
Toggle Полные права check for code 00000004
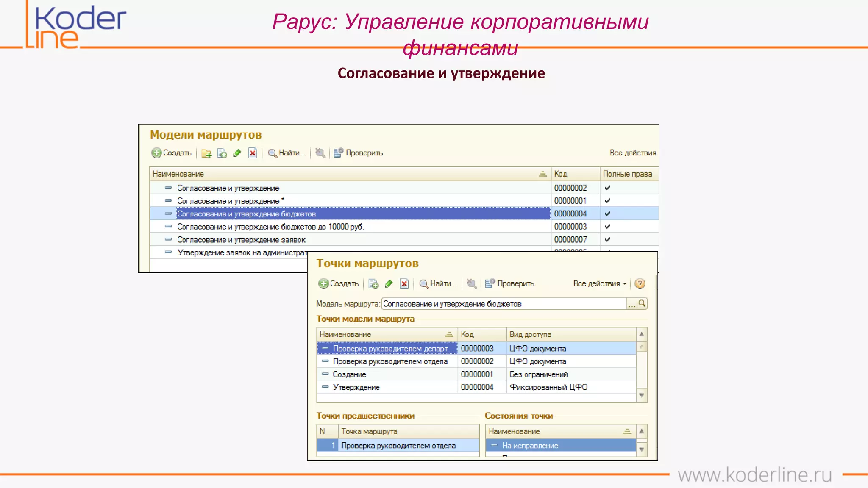tap(607, 214)
